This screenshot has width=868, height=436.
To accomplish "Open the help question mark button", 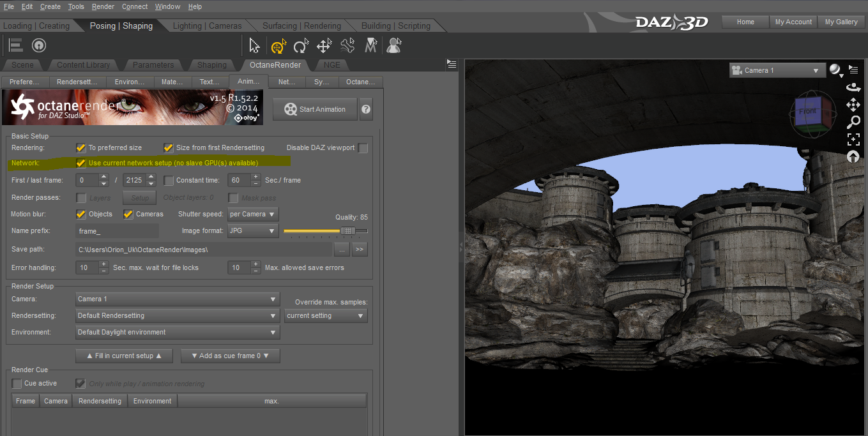I will [366, 109].
